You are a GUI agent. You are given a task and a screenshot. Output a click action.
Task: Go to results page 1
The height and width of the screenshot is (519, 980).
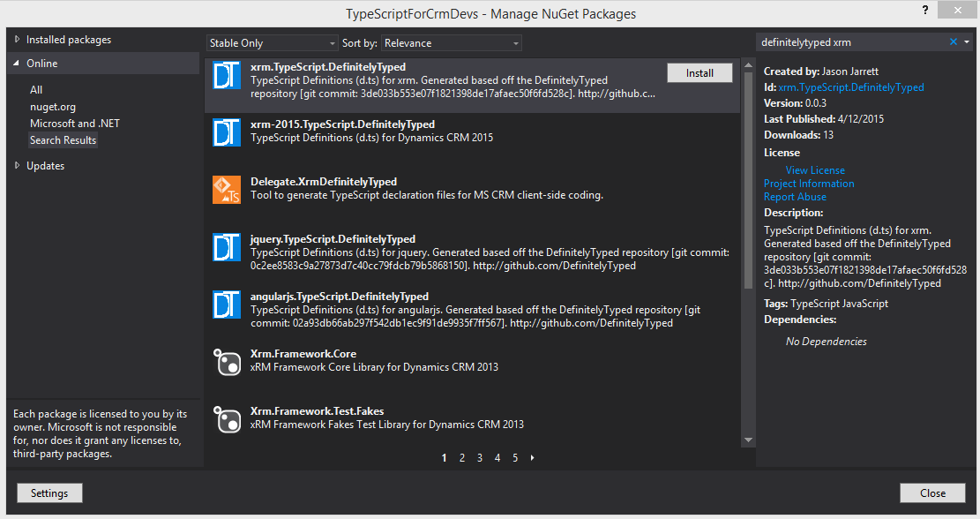pos(445,458)
